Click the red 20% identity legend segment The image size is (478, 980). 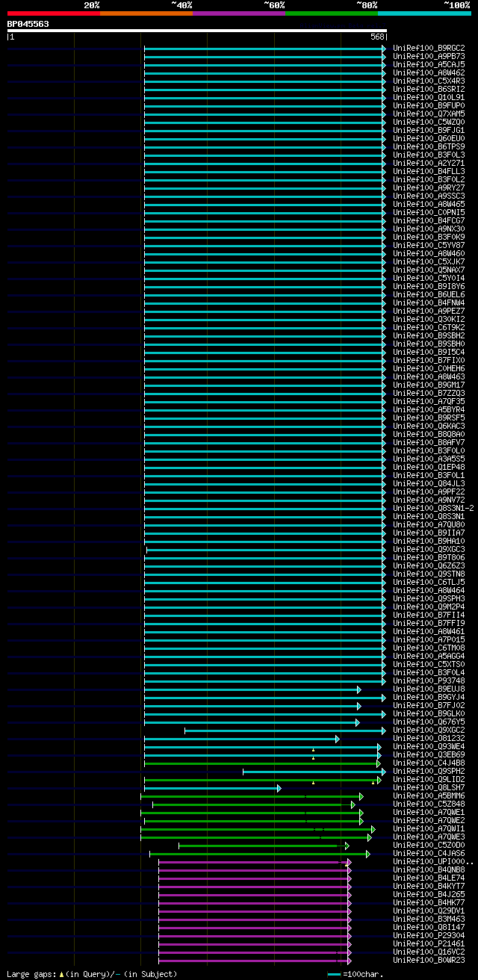(54, 13)
